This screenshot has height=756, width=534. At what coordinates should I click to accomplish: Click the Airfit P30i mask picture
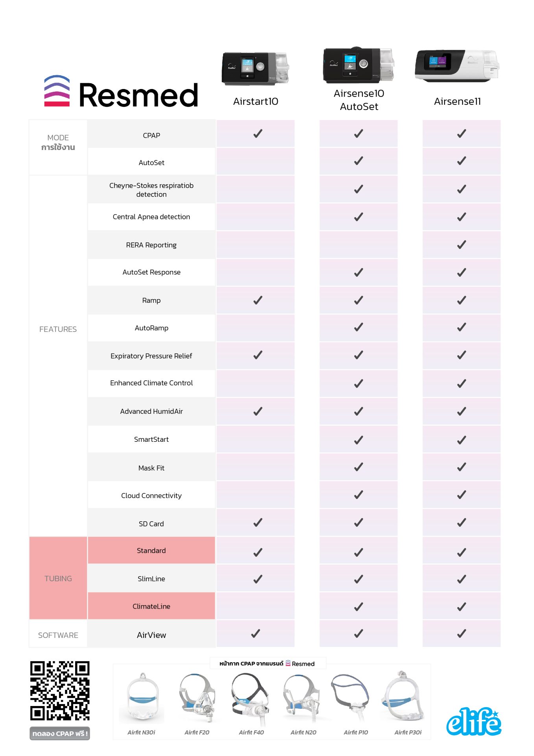pos(403,696)
